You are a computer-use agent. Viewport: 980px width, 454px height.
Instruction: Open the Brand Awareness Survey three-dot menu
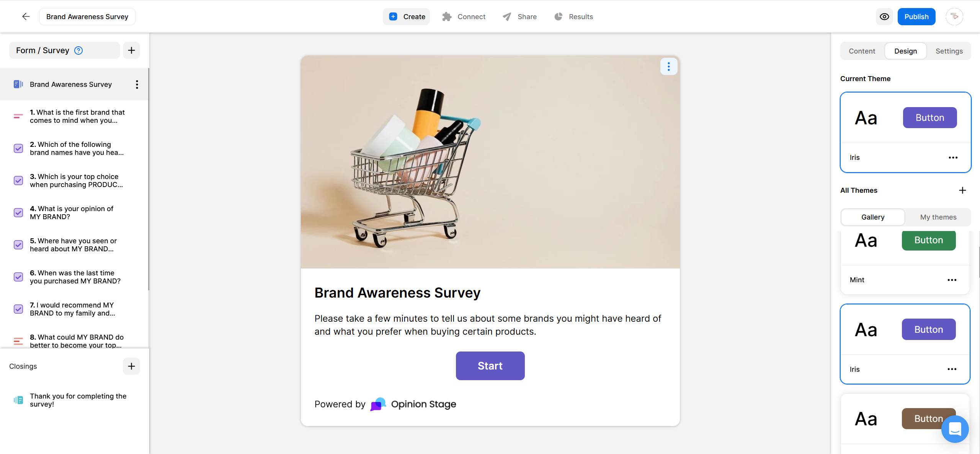[x=137, y=84]
